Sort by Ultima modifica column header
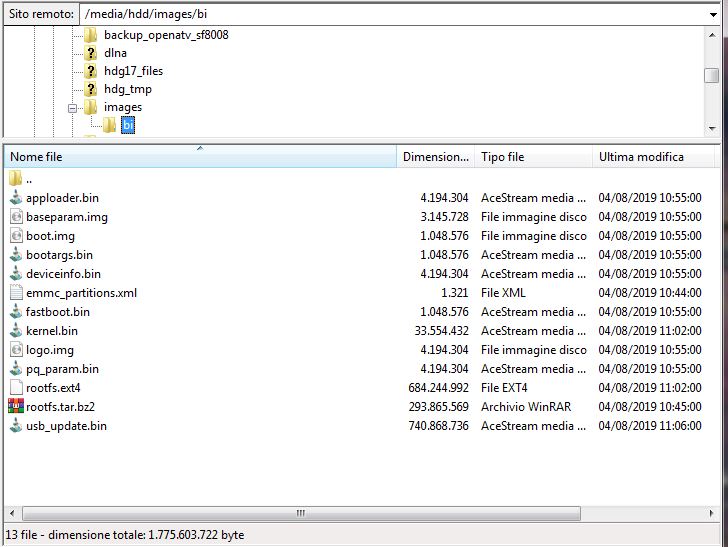Image resolution: width=728 pixels, height=547 pixels. 653,156
